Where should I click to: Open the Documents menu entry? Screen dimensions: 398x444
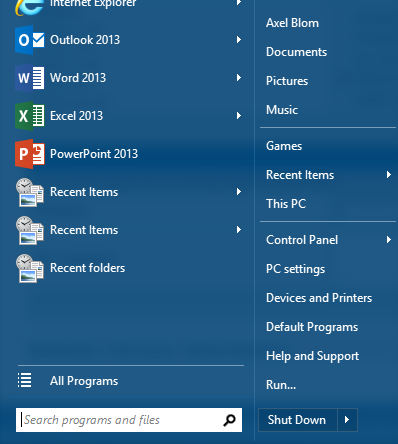[x=296, y=52]
